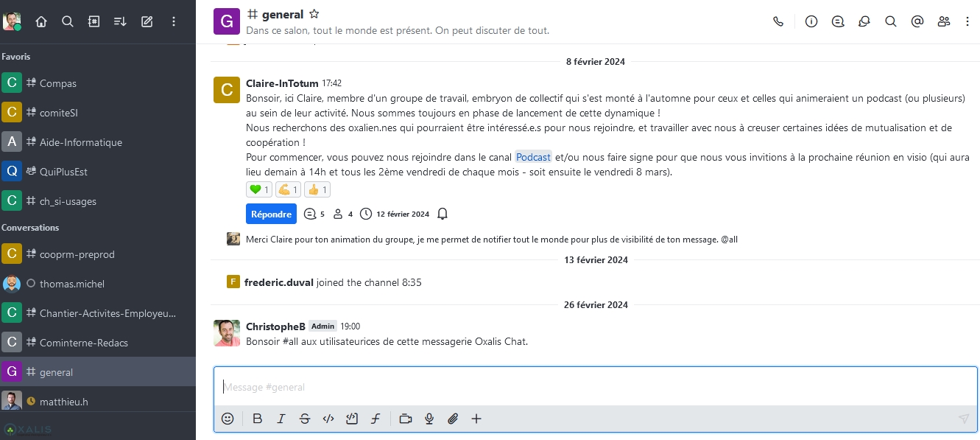Viewport: 980px width, 440px height.
Task: Open the Home page icon
Action: click(x=41, y=22)
